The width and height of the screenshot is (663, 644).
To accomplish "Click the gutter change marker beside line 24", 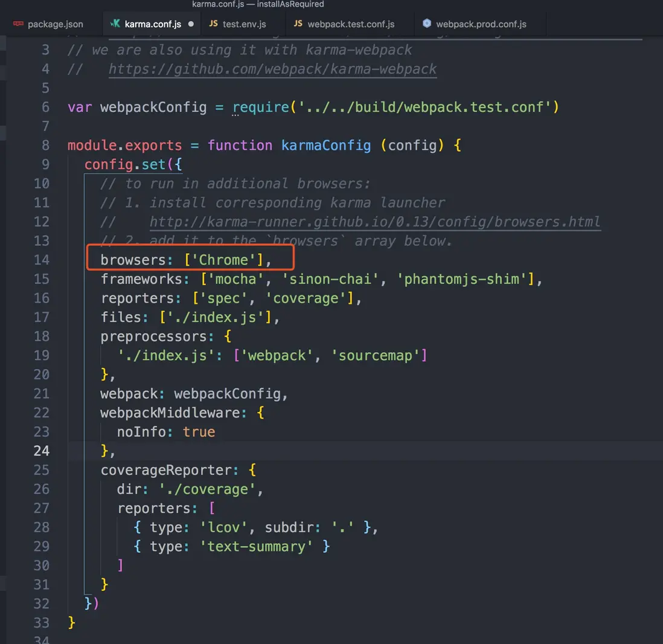I will 2,451.
